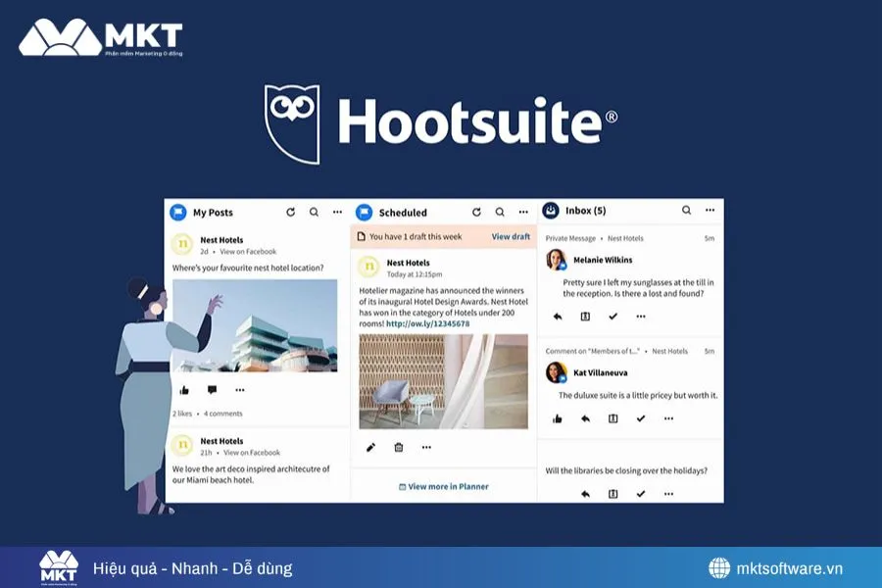Expand the Scheduled column's three-dot menu
The height and width of the screenshot is (588, 882).
click(522, 212)
